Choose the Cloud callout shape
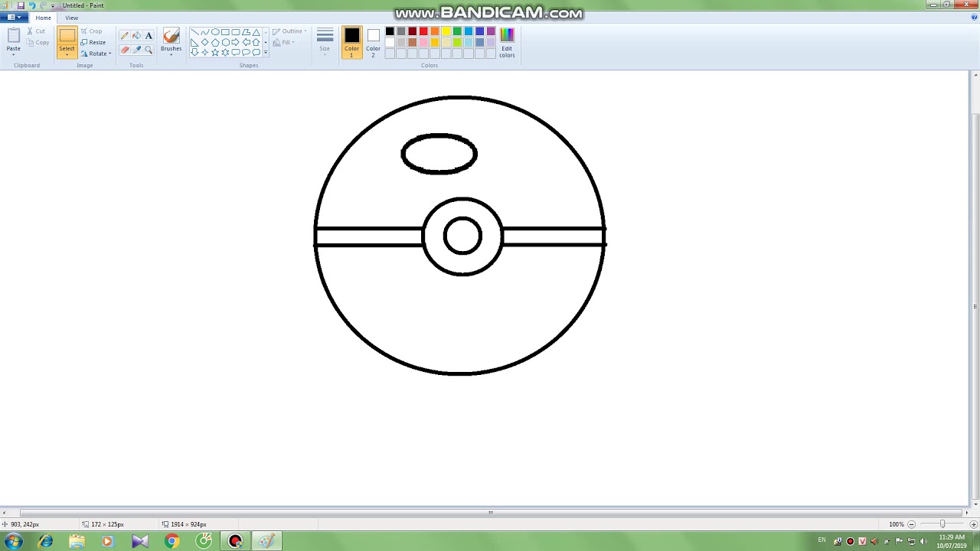Screen dimensions: 980x551 tap(256, 52)
